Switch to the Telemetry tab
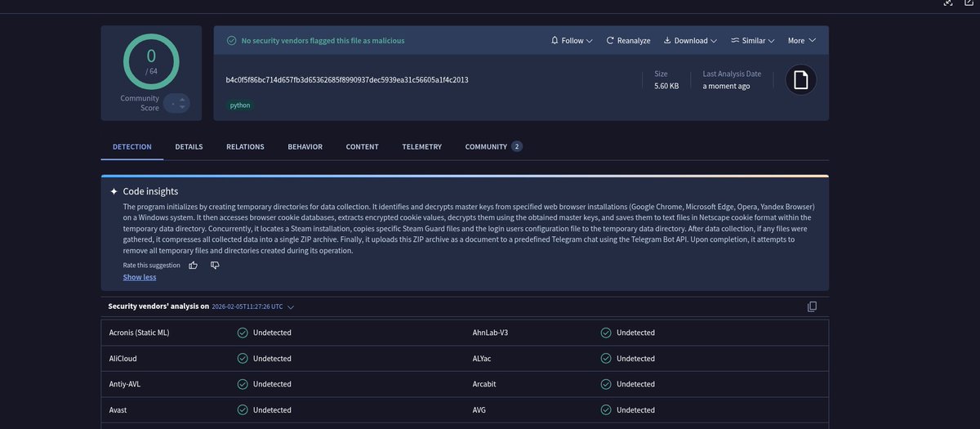This screenshot has width=980, height=429. [421, 147]
